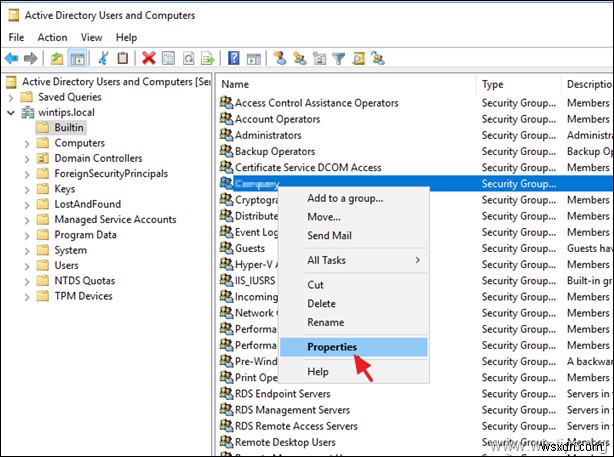Click the Refresh toolbar icon
Image resolution: width=614 pixels, height=457 pixels.
(x=187, y=58)
